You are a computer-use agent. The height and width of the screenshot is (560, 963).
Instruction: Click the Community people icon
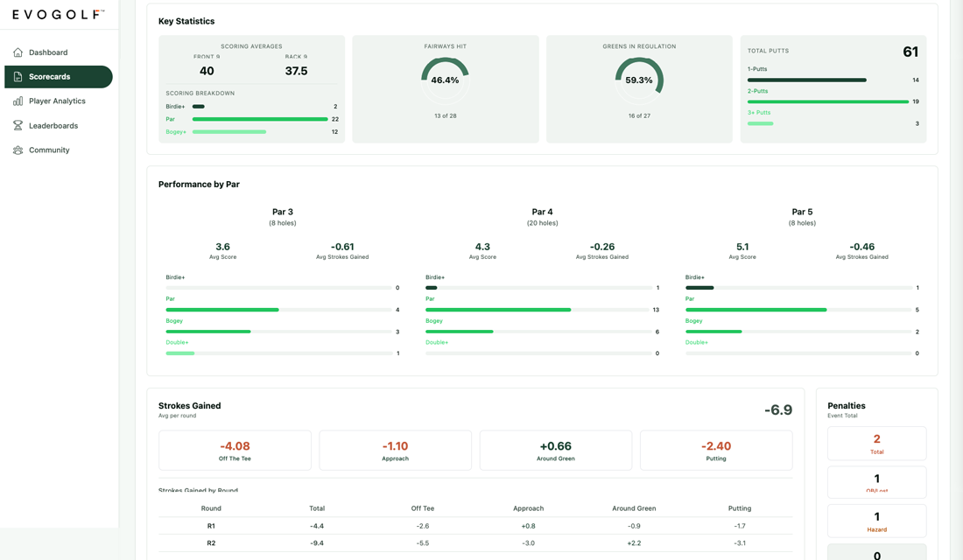[18, 150]
